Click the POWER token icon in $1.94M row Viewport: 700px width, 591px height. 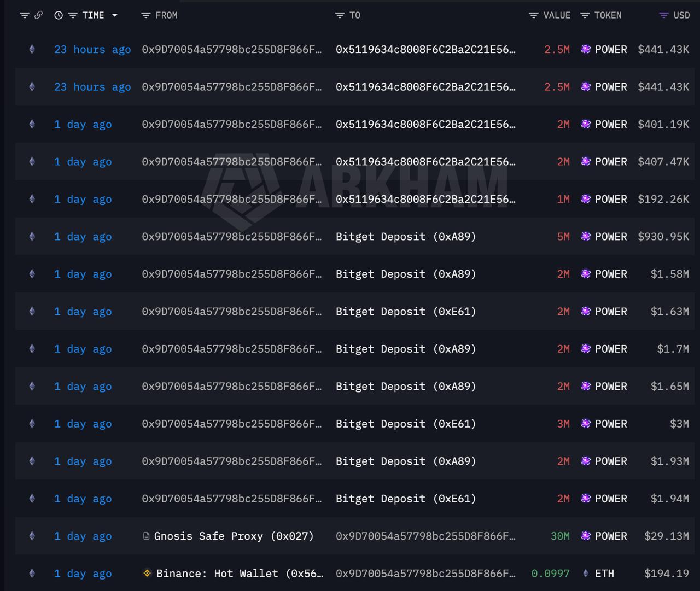point(586,499)
